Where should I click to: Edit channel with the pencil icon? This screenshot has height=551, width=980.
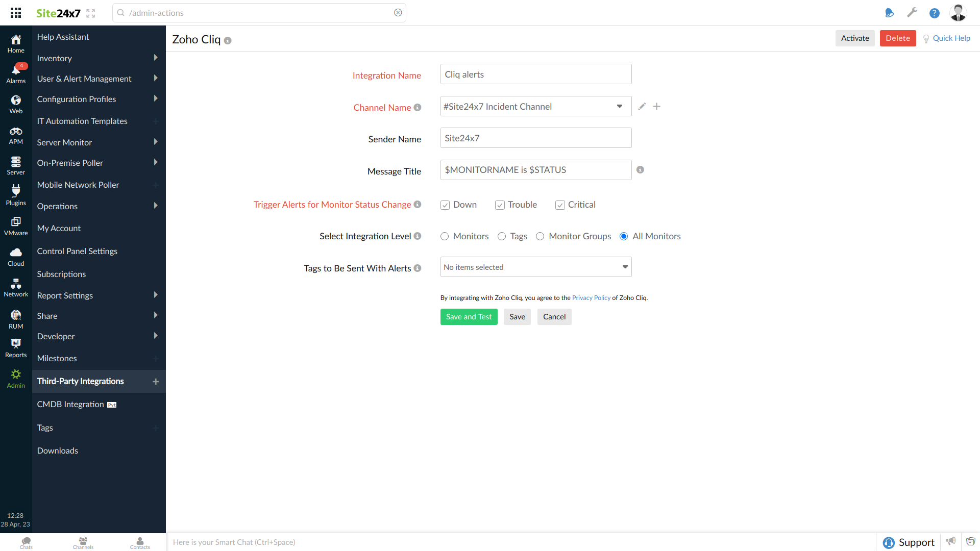tap(642, 106)
